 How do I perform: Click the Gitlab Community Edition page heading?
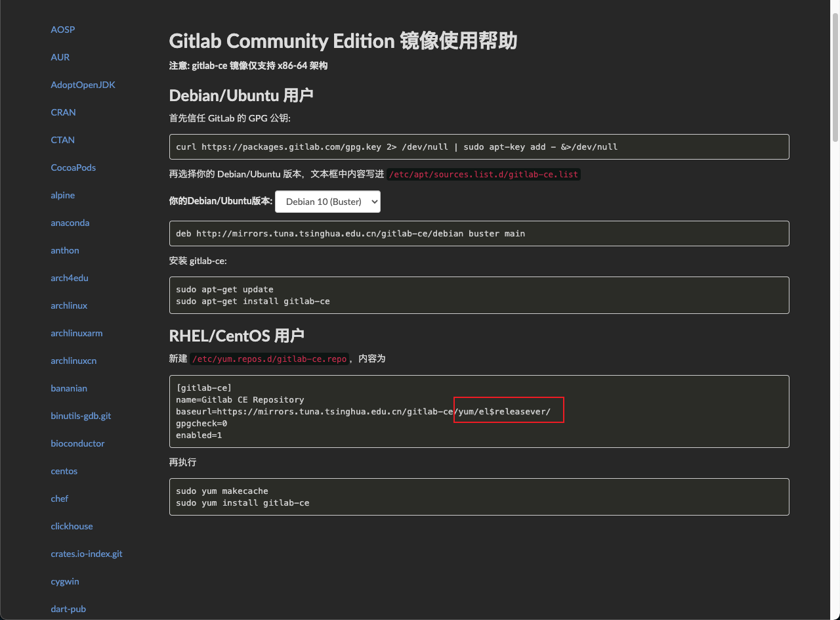[x=343, y=41]
